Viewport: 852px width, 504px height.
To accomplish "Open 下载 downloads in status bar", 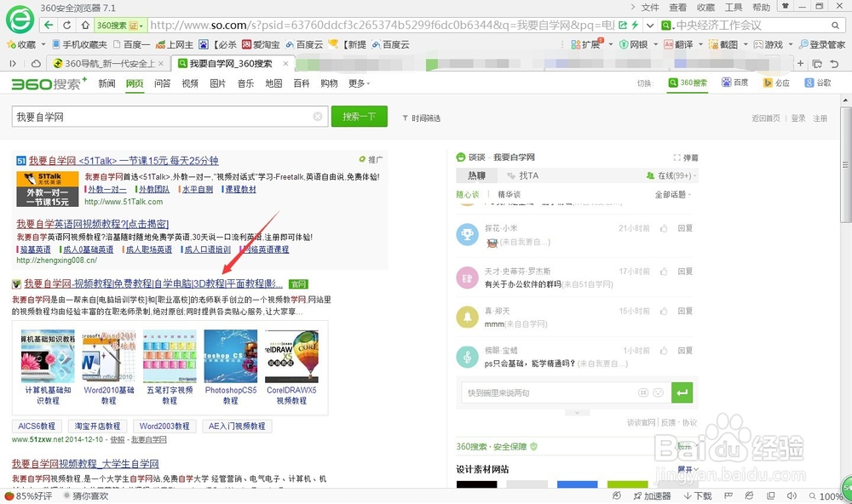I will (698, 495).
